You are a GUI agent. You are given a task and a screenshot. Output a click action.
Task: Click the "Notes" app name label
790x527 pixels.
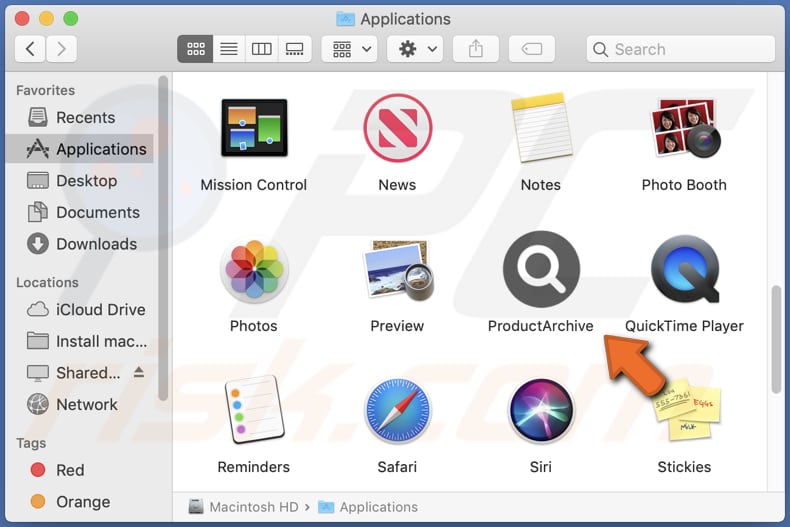(541, 185)
